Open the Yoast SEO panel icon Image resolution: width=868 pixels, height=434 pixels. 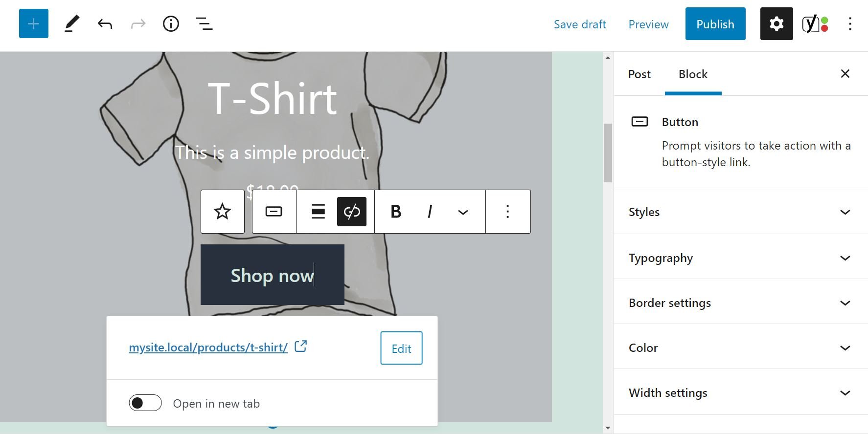click(x=815, y=23)
